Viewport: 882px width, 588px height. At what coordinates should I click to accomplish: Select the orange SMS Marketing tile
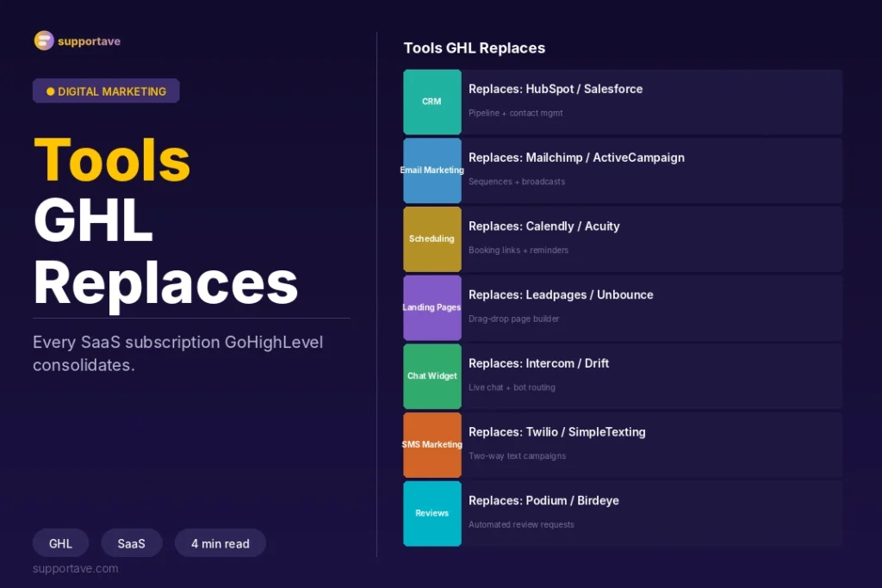(432, 444)
